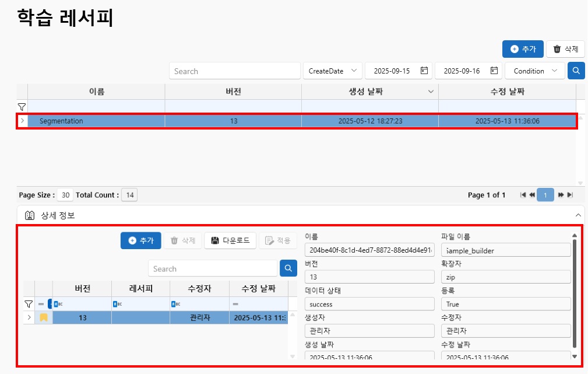Click the filter funnel icon in the detail grid
This screenshot has width=588, height=374.
[29, 304]
